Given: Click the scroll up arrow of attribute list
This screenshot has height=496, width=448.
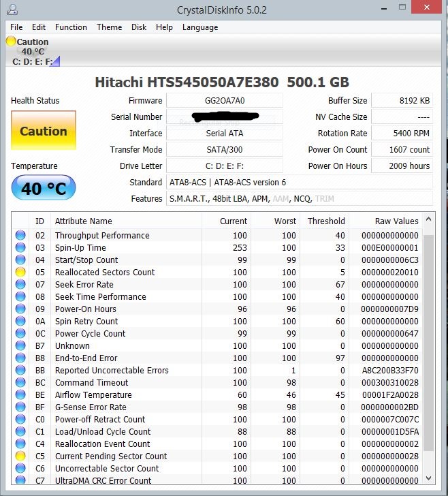Looking at the screenshot, I should coord(429,219).
